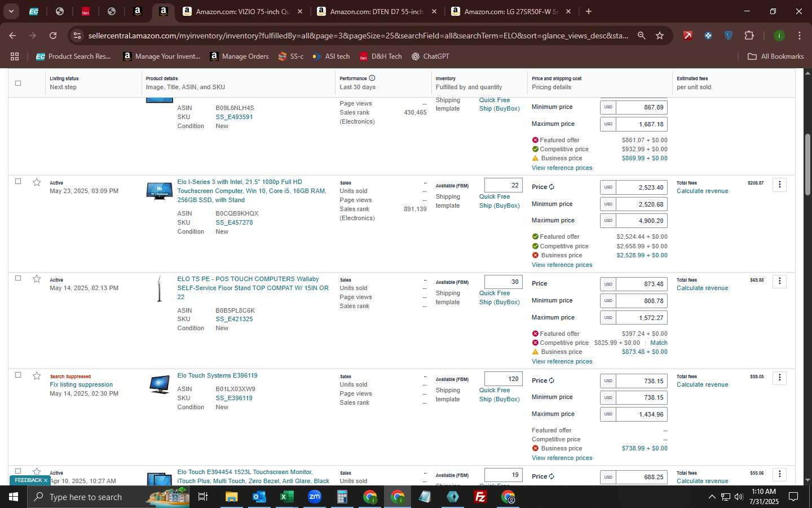Click Calculate revenue for E396119 row
Image resolution: width=812 pixels, height=508 pixels.
702,385
